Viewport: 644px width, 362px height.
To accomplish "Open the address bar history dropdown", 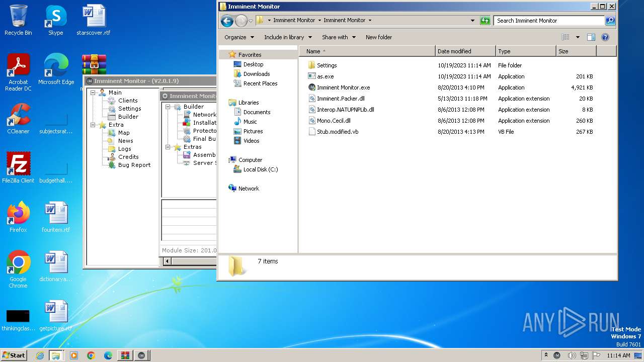I will pos(472,21).
